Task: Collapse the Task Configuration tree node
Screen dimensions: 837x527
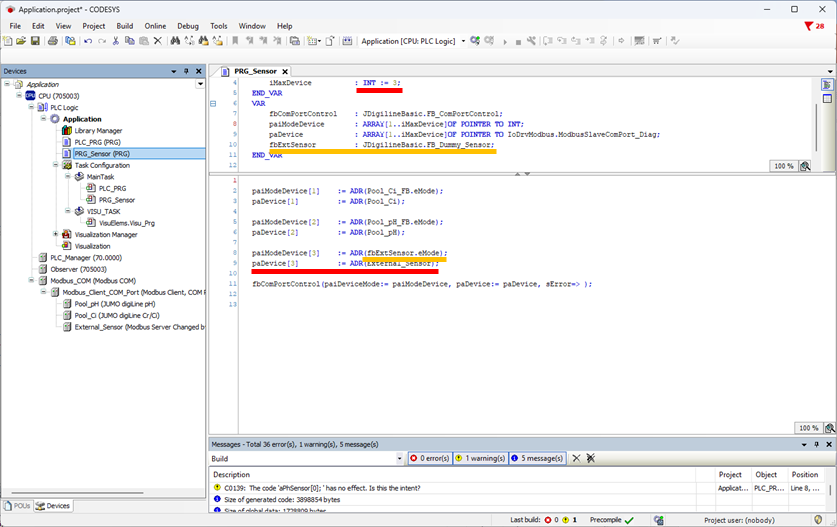Action: point(56,165)
